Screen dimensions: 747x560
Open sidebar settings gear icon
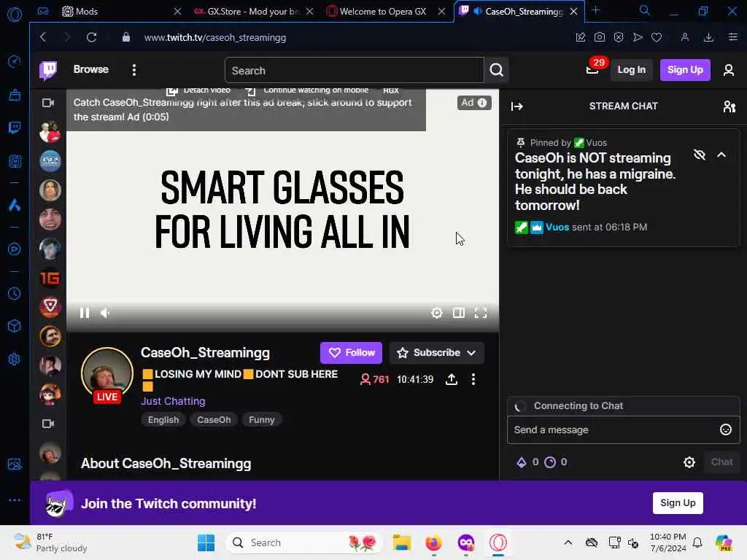tap(15, 359)
